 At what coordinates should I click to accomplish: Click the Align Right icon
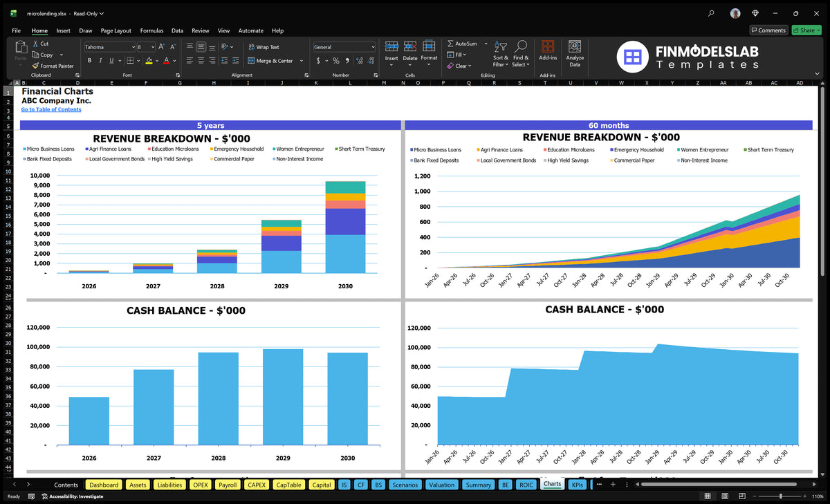[212, 61]
